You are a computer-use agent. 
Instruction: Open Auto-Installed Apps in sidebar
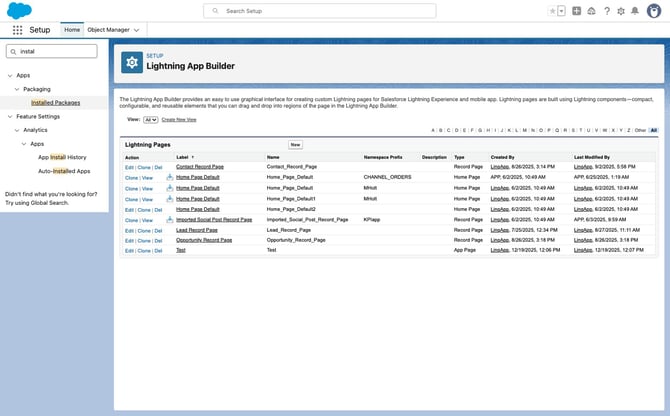[x=64, y=171]
